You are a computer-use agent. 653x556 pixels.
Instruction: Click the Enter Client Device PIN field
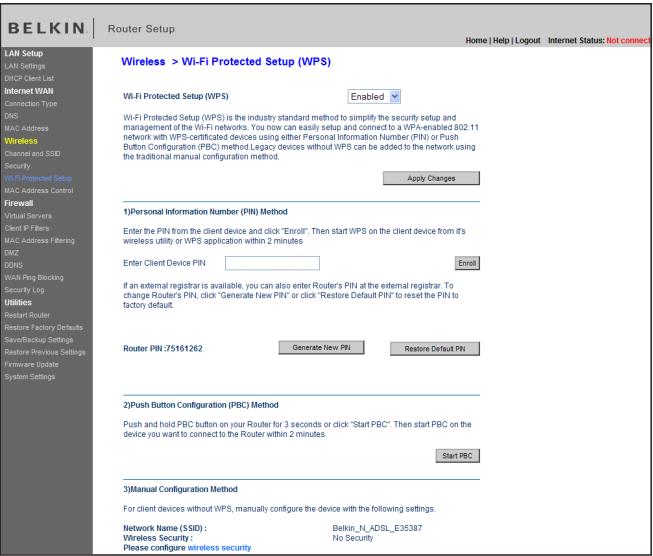tap(272, 263)
